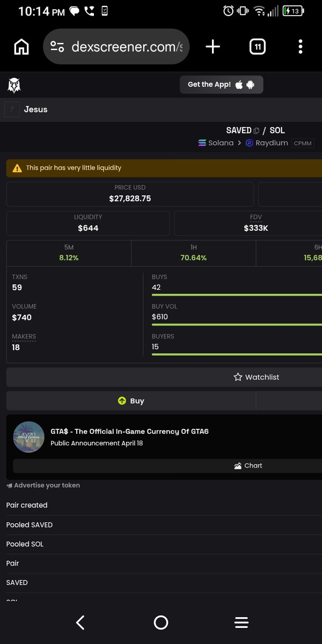Tap the BUYS progress bar

click(x=237, y=295)
